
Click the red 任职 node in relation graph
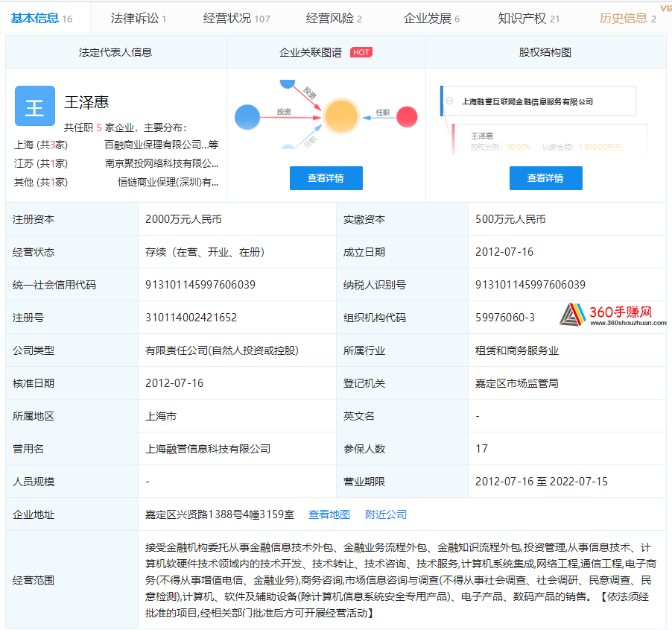click(x=407, y=116)
